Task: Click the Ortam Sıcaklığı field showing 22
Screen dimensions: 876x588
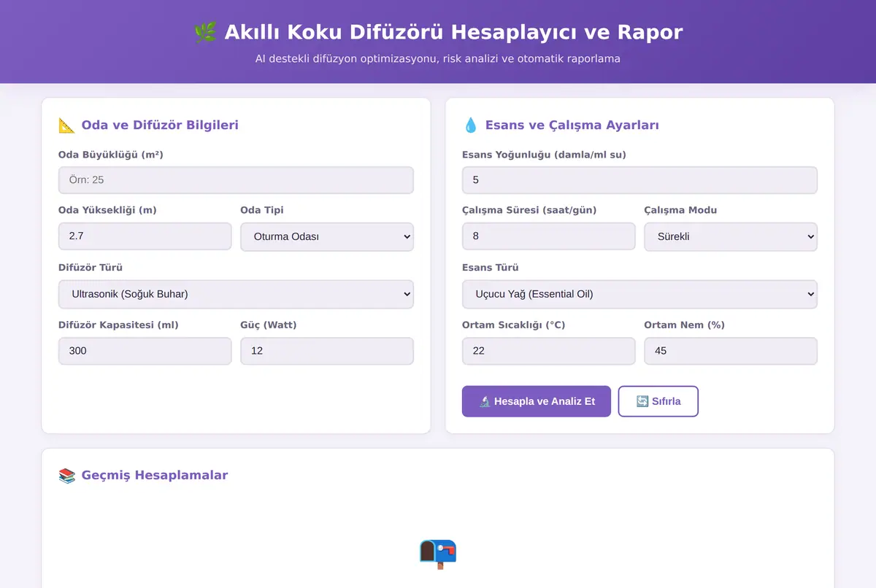Action: 549,351
